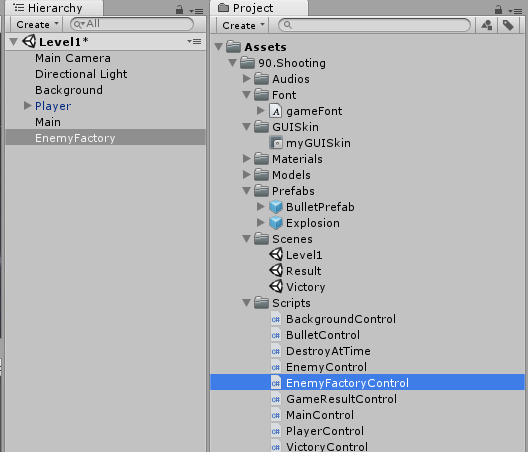
Task: Click the Result scene Unity icon
Action: pos(276,270)
